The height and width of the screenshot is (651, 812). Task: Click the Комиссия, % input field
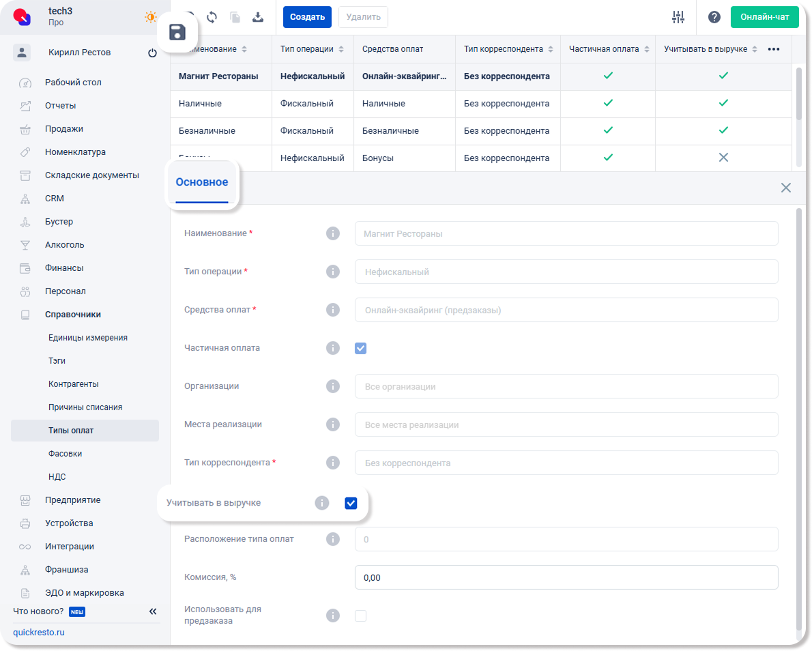tap(566, 577)
